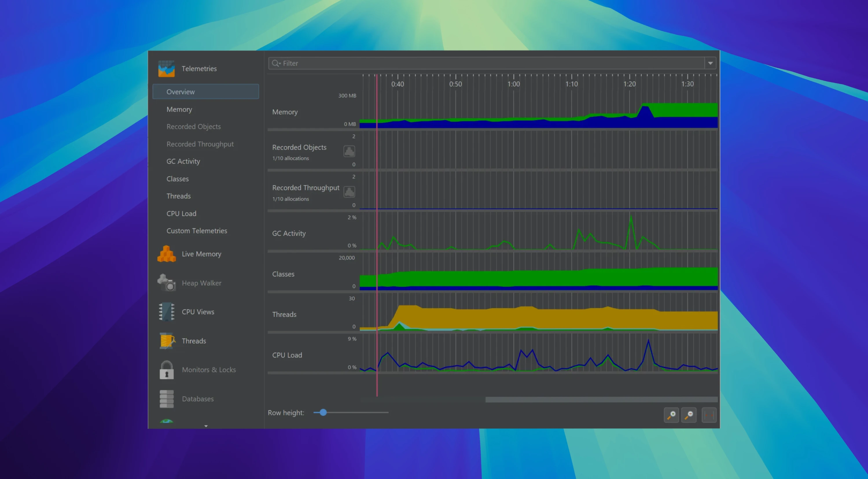Select the GC Activity sidebar item

pyautogui.click(x=183, y=161)
